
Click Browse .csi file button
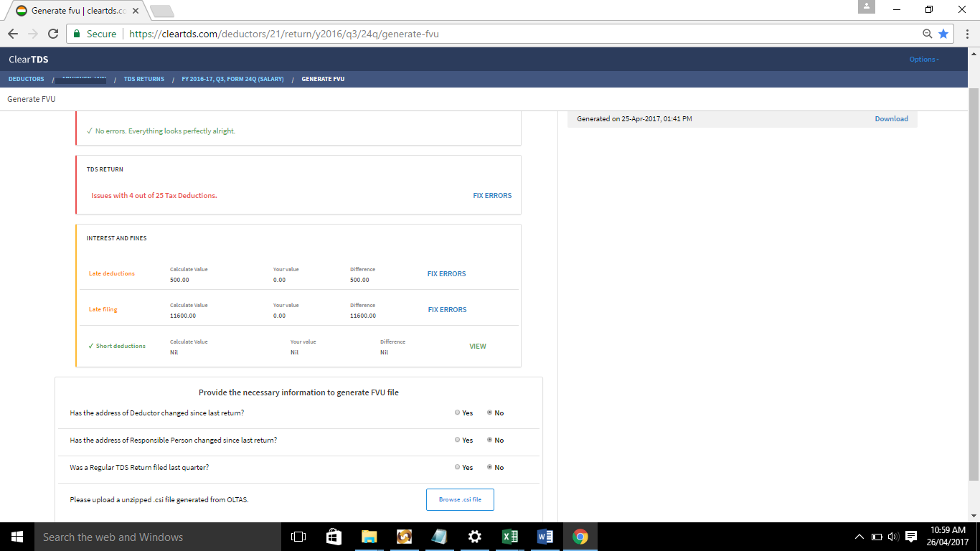(x=460, y=499)
